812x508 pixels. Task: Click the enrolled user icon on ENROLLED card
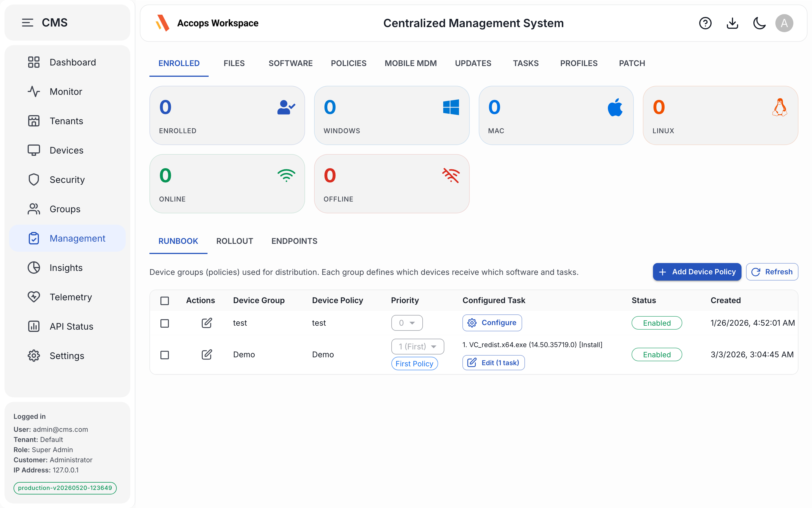tap(286, 107)
